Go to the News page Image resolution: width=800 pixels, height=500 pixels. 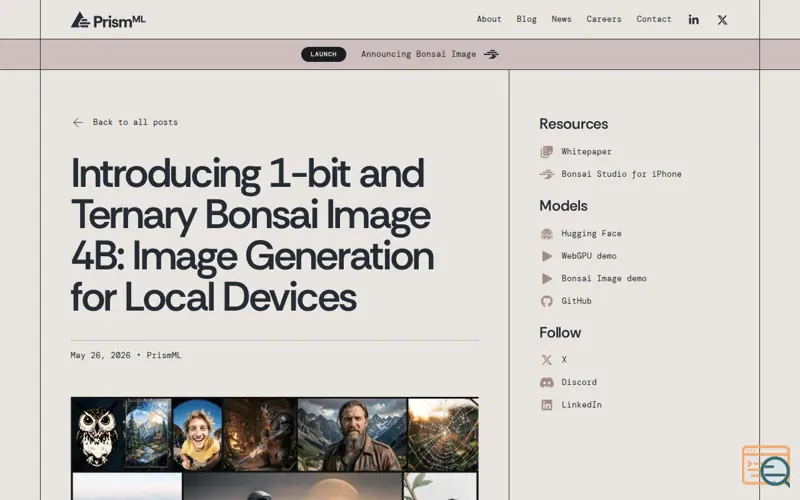point(561,19)
